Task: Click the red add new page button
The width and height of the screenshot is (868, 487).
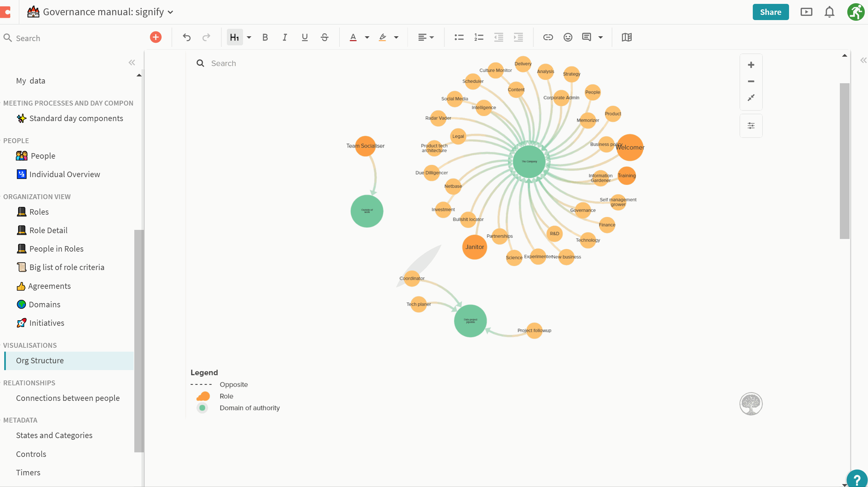Action: (156, 37)
